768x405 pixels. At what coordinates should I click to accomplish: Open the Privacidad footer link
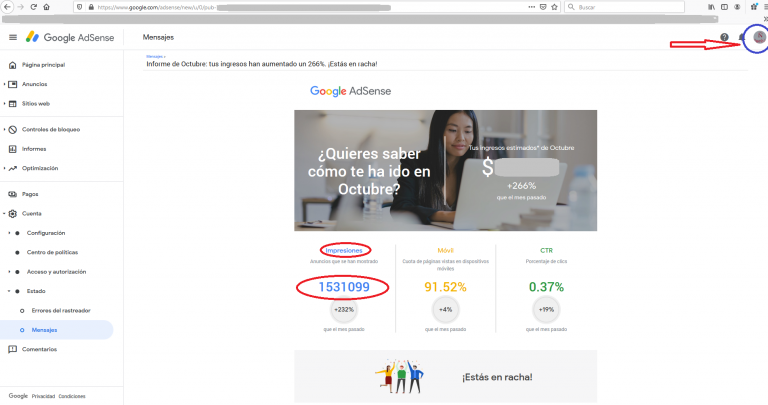[x=43, y=396]
